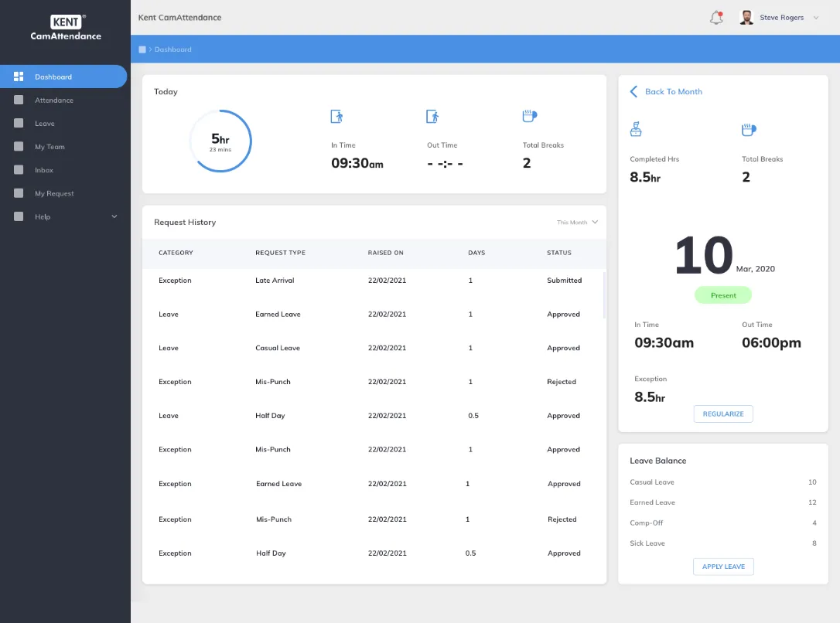Click the Back To Month arrow icon
The width and height of the screenshot is (840, 623).
click(x=633, y=91)
